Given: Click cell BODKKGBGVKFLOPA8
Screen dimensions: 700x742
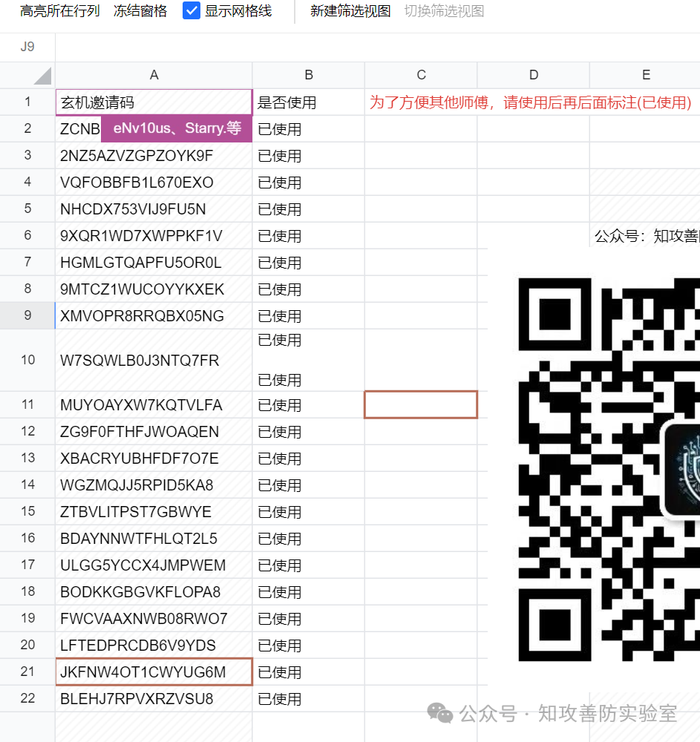Looking at the screenshot, I should tap(154, 591).
